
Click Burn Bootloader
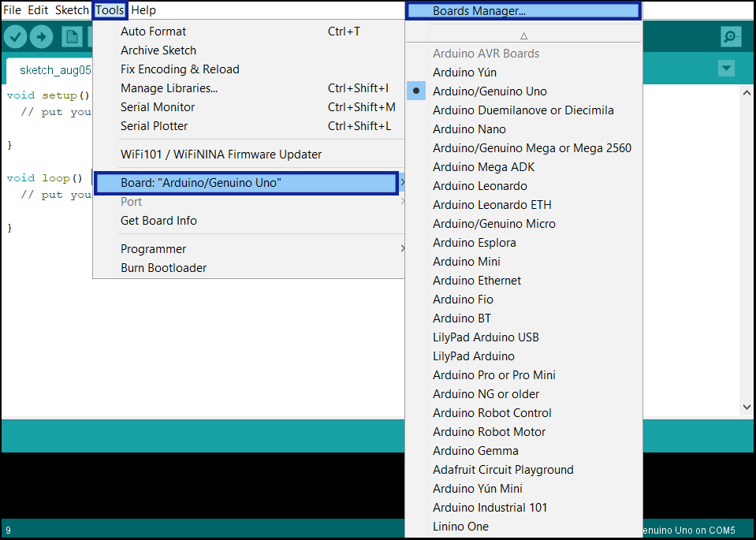click(x=163, y=268)
